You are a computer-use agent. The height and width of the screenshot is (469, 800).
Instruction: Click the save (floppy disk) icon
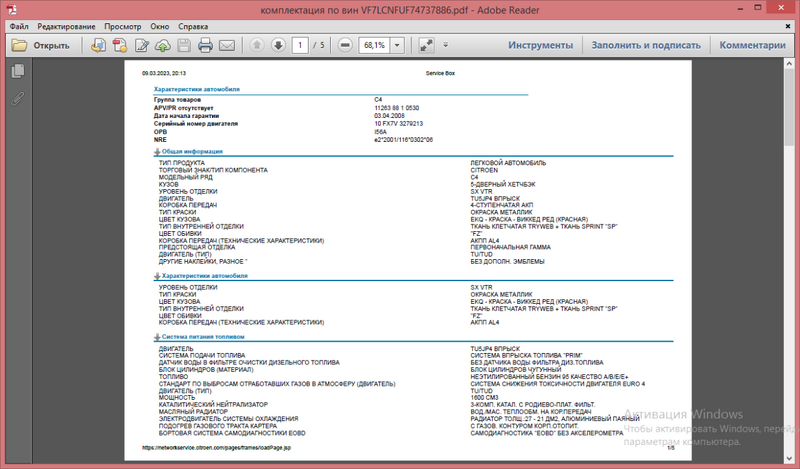183,45
